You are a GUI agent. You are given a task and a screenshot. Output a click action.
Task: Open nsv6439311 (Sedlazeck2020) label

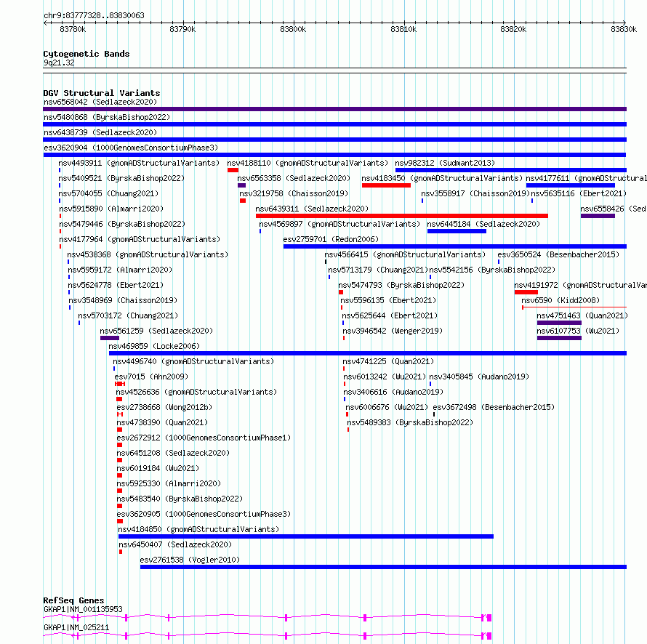coord(312,209)
